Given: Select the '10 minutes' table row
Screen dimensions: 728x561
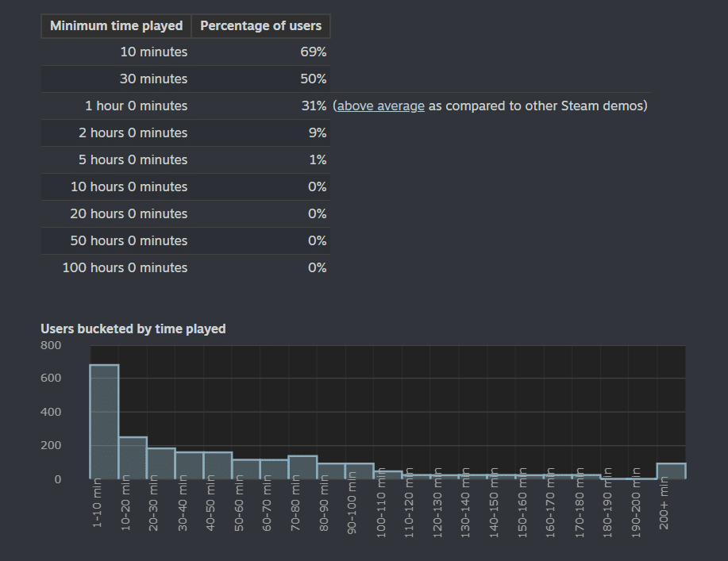Looking at the screenshot, I should coord(186,52).
